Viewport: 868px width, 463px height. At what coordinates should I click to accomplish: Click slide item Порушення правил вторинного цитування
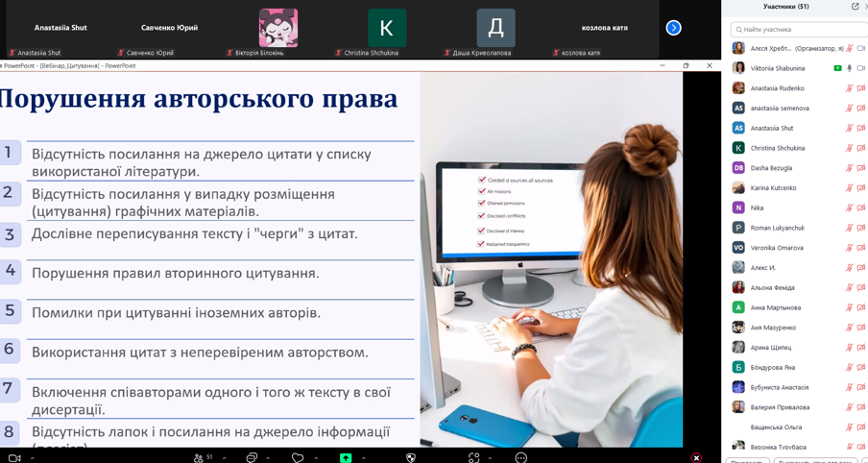[176, 273]
